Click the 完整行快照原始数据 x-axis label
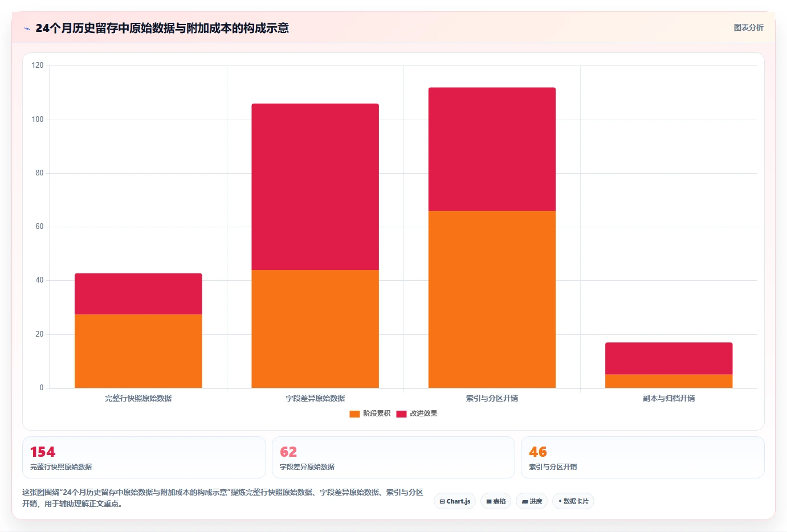The image size is (787, 532). [x=138, y=398]
